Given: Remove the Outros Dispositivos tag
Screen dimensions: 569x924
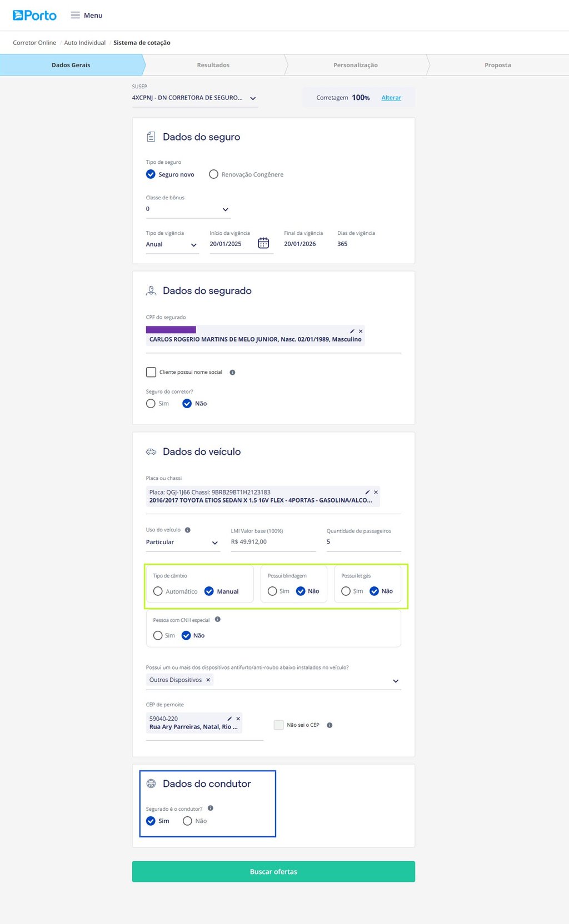Looking at the screenshot, I should pos(208,680).
